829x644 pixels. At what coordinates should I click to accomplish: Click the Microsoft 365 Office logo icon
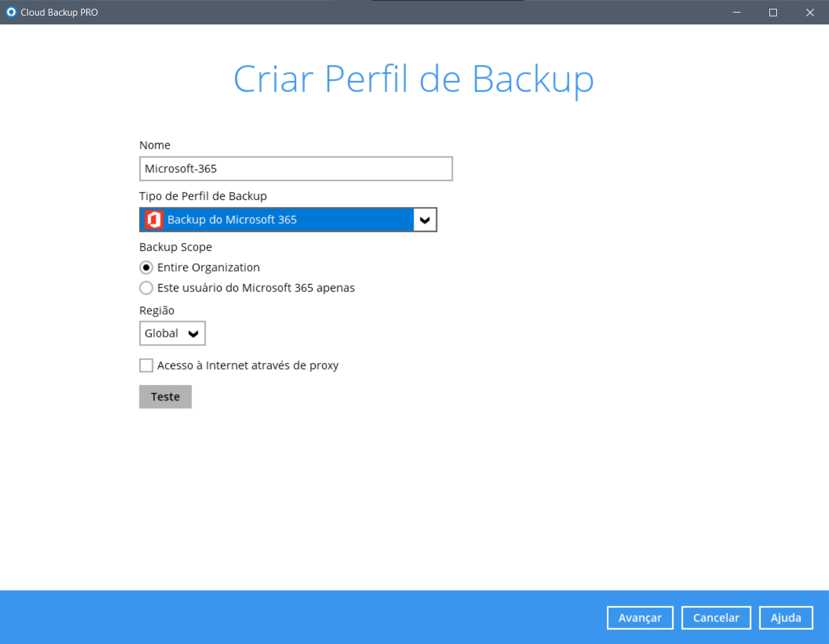click(154, 219)
